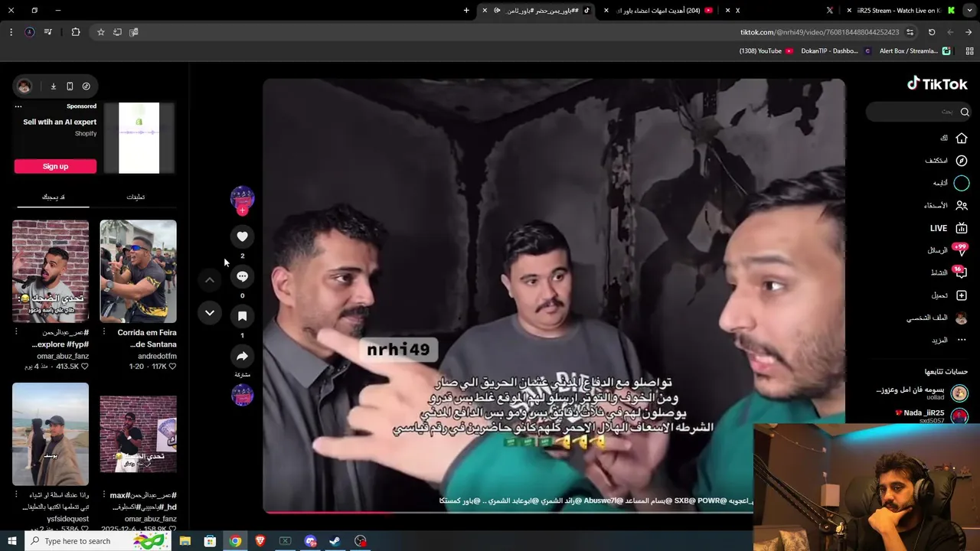Go to the previous video with up chevron
Image resolution: width=980 pixels, height=551 pixels.
tap(210, 280)
